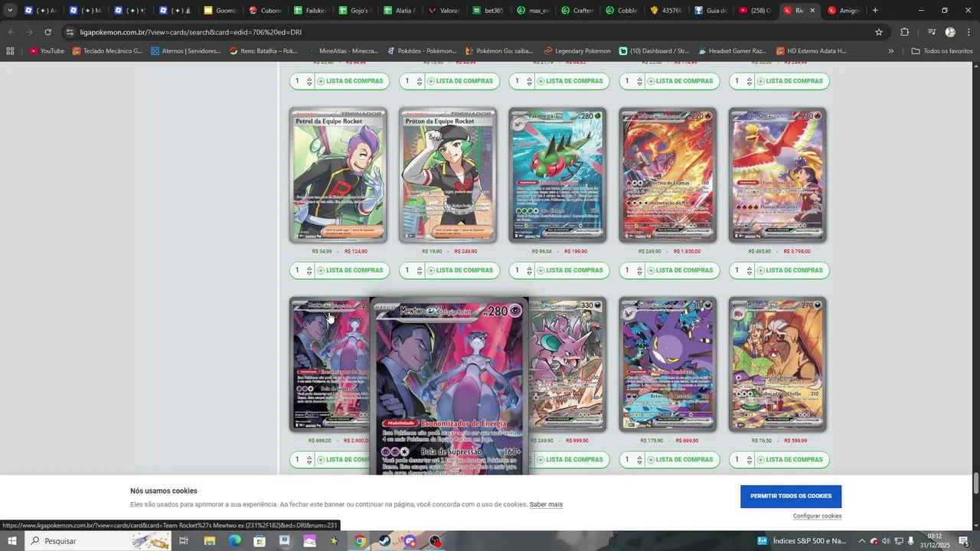Viewport: 980px width, 551px height.
Task: Expand the hidden system tray icons
Action: [x=861, y=541]
